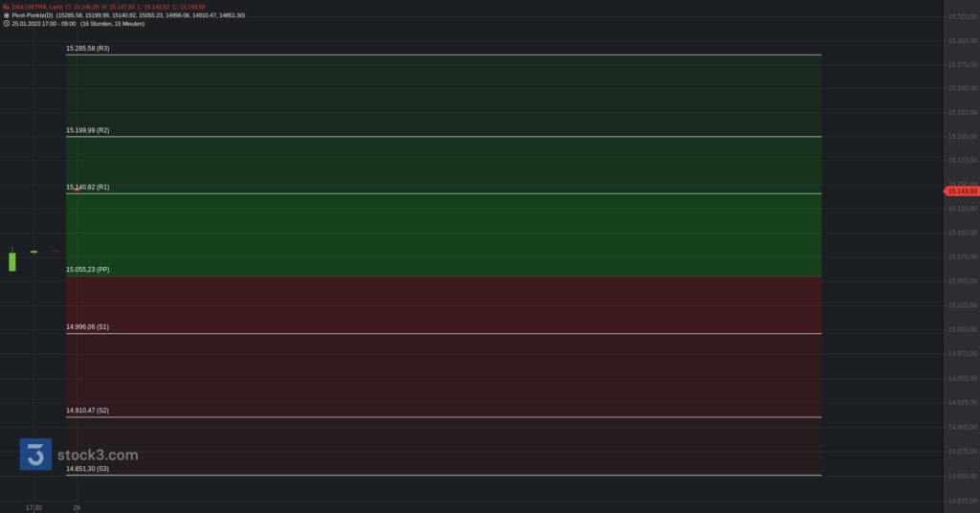Click the stock3 logo icon
This screenshot has width=980, height=513.
(35, 455)
